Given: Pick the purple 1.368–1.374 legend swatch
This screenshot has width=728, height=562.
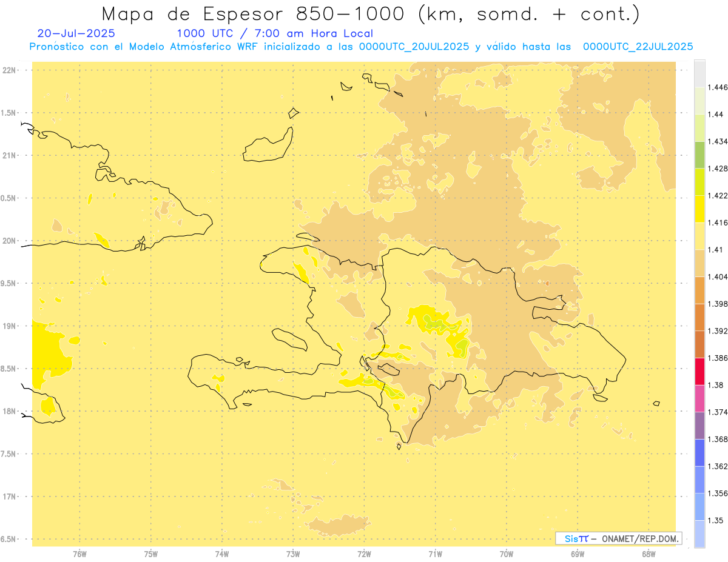Looking at the screenshot, I should (699, 426).
